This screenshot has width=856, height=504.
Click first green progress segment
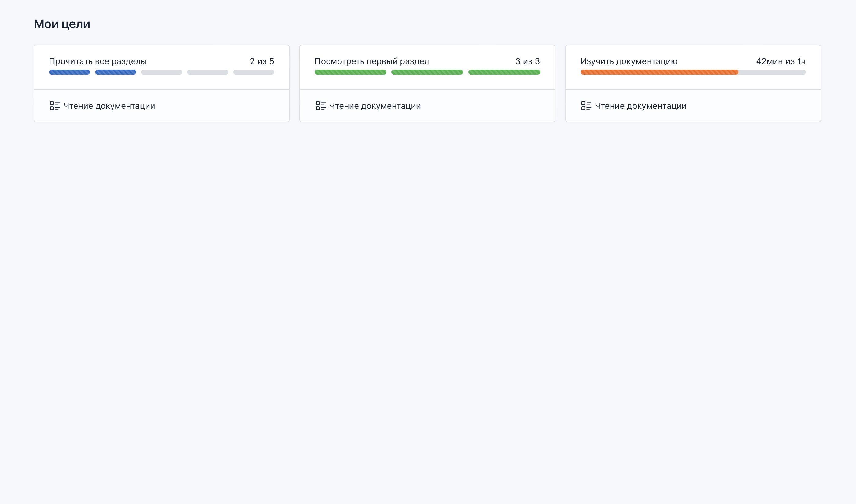(x=350, y=72)
